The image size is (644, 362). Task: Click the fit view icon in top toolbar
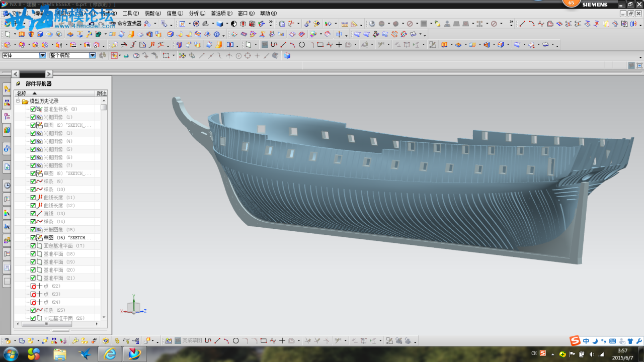tap(182, 24)
